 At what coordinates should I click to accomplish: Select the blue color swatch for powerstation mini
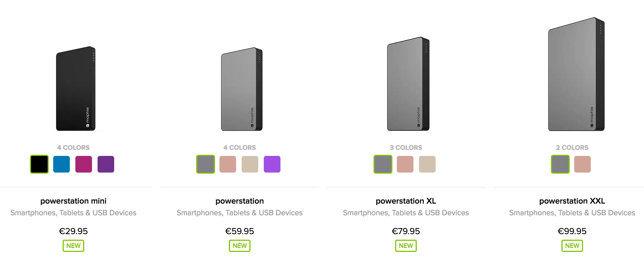[61, 164]
